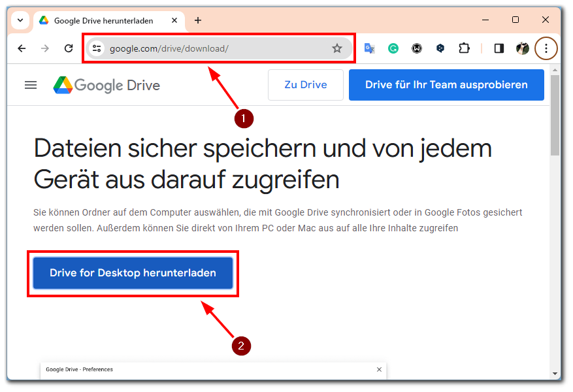
Task: Go forward with the forward arrow
Action: pyautogui.click(x=45, y=48)
